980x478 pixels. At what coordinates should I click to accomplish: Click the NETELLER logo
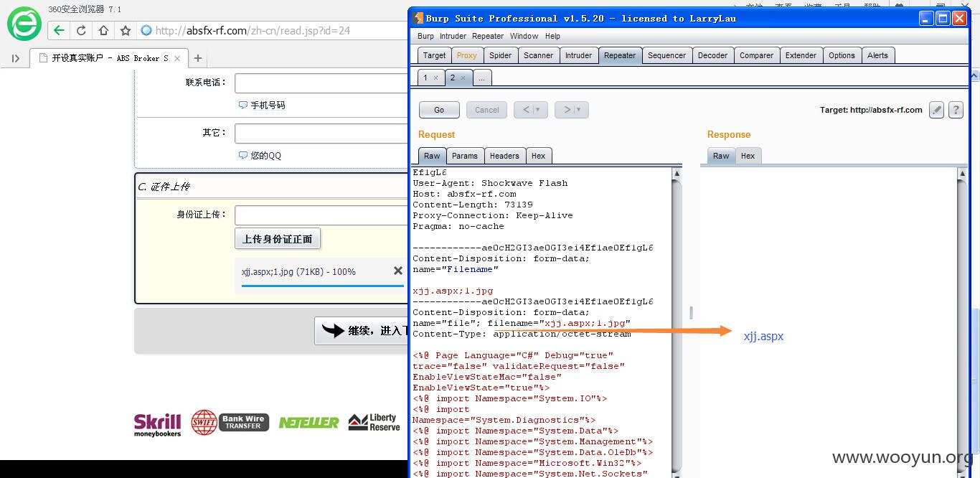tap(308, 423)
